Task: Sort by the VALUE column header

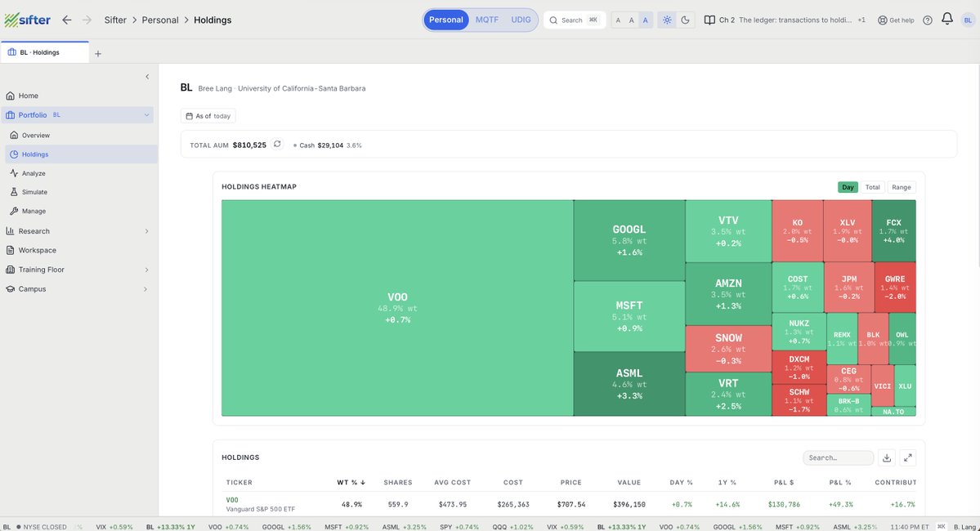Action: pos(629,482)
